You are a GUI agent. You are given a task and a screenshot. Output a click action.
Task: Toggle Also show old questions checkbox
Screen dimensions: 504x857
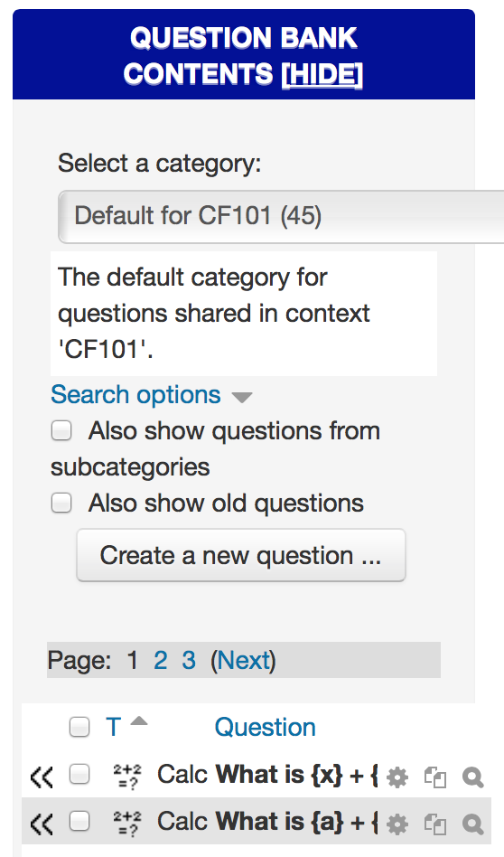tap(61, 503)
